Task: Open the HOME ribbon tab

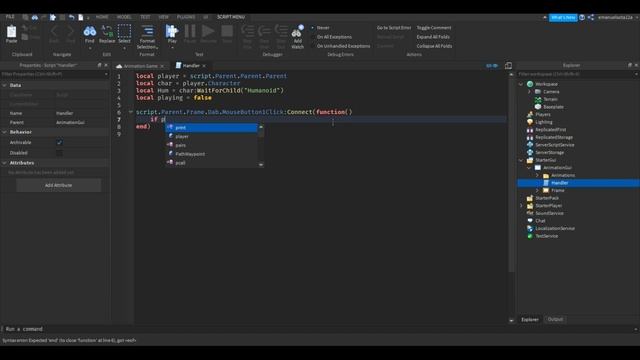Action: point(102,17)
